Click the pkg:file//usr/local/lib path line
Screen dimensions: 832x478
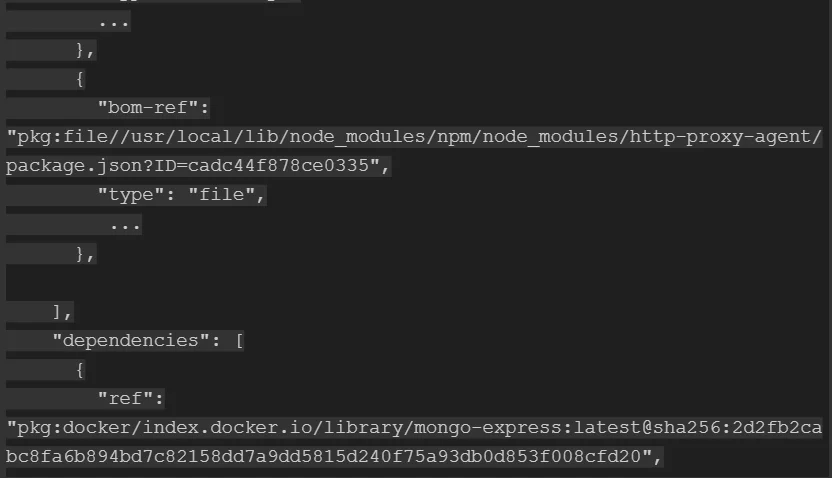click(414, 137)
